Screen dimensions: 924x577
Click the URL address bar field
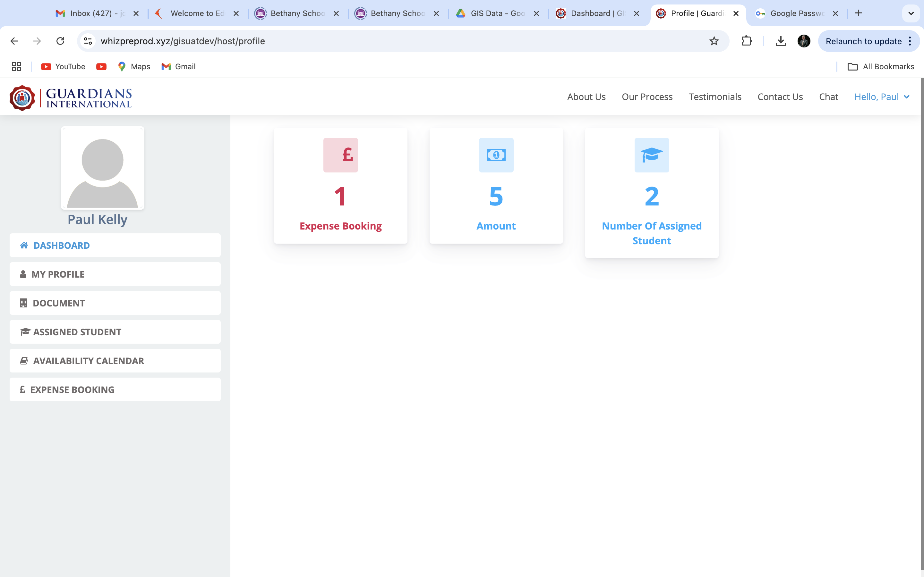tap(382, 41)
